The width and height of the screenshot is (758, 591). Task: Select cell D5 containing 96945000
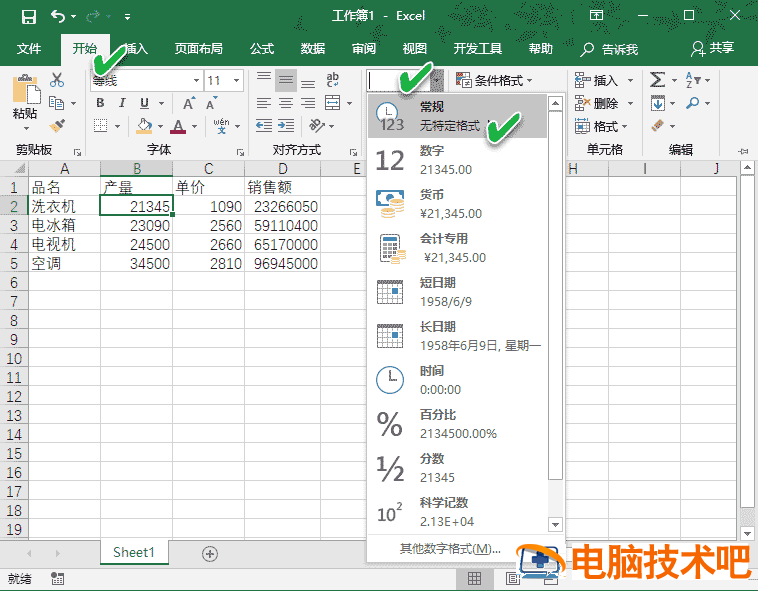pyautogui.click(x=282, y=263)
